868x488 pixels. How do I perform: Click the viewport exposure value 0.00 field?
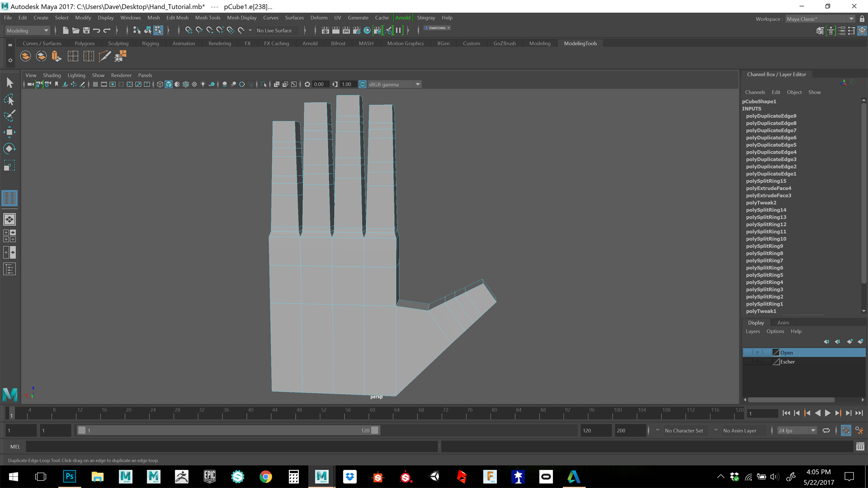click(320, 84)
